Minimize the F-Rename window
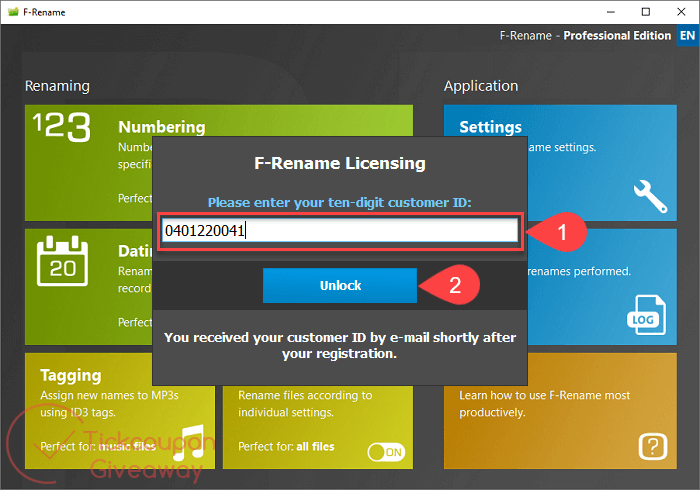This screenshot has width=700, height=490. pos(611,12)
